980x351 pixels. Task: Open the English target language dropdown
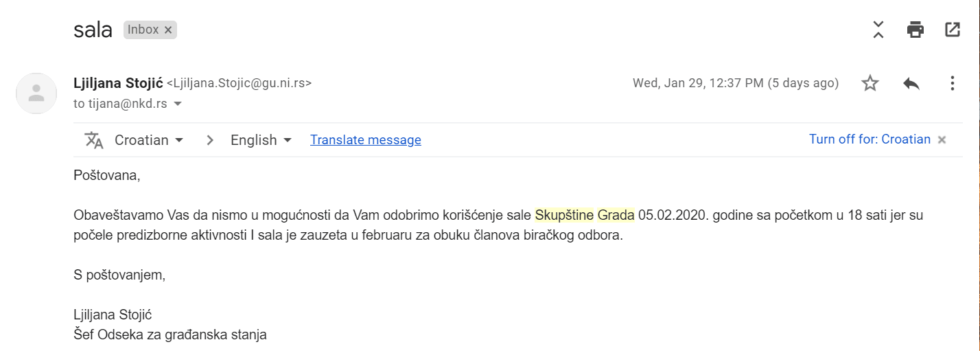[x=261, y=140]
